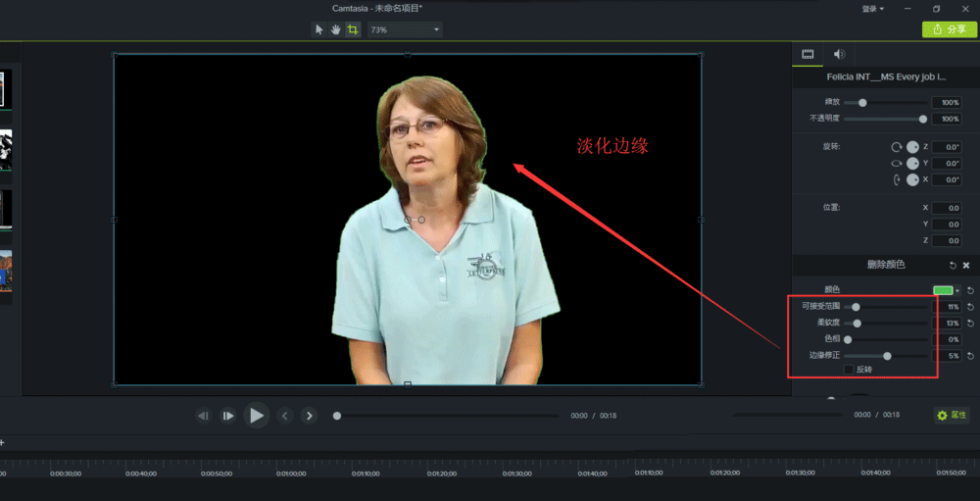The height and width of the screenshot is (501, 980).
Task: Switch to the visual properties film tab
Action: click(x=808, y=55)
